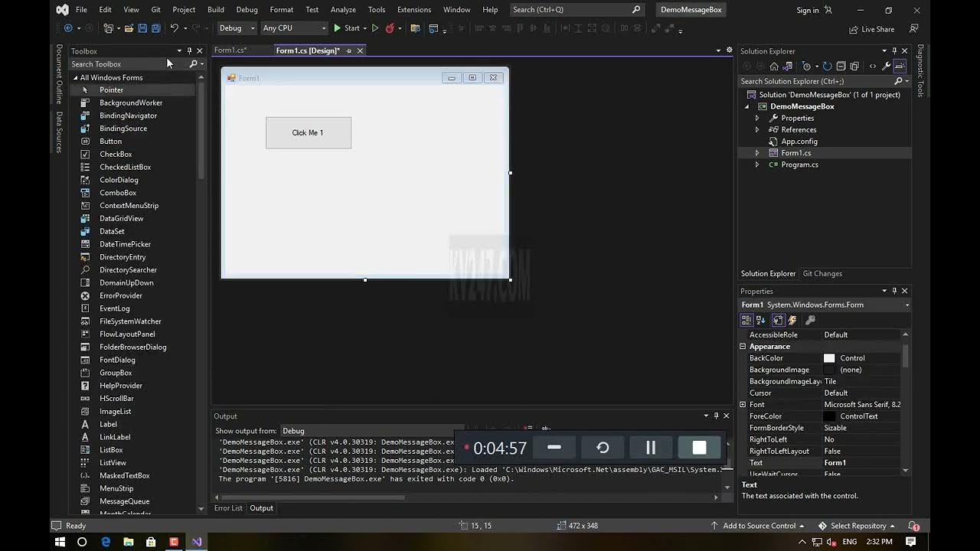The width and height of the screenshot is (980, 551).
Task: Select the Button control in Toolbox
Action: coord(110,142)
